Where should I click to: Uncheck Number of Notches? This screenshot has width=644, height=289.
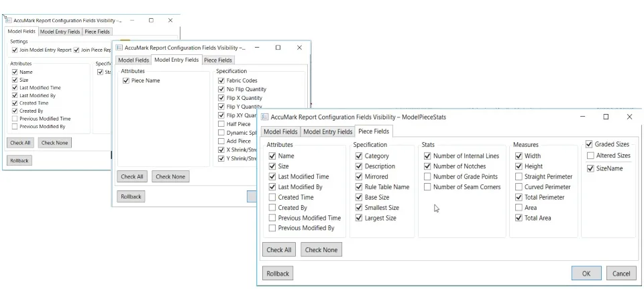click(427, 166)
